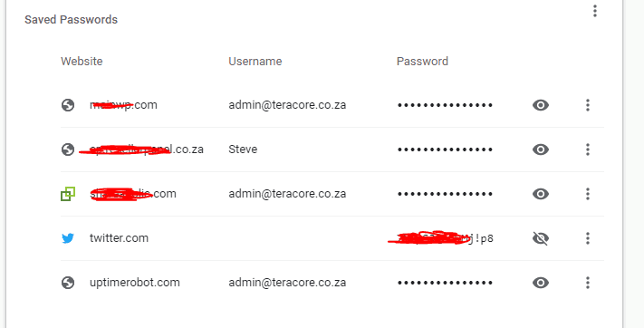Reveal password for Steve account
Screen dimensions: 644x328
(x=541, y=150)
